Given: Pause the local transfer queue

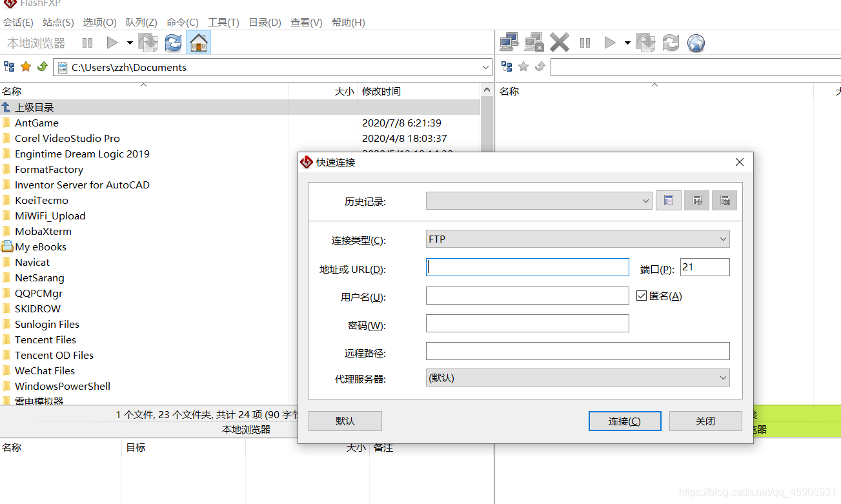Looking at the screenshot, I should tap(87, 43).
